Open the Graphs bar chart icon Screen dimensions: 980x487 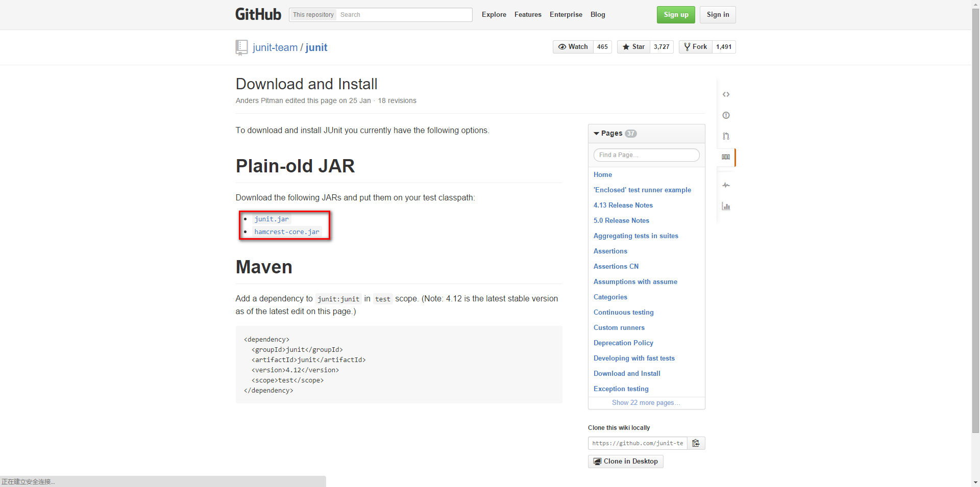[726, 206]
